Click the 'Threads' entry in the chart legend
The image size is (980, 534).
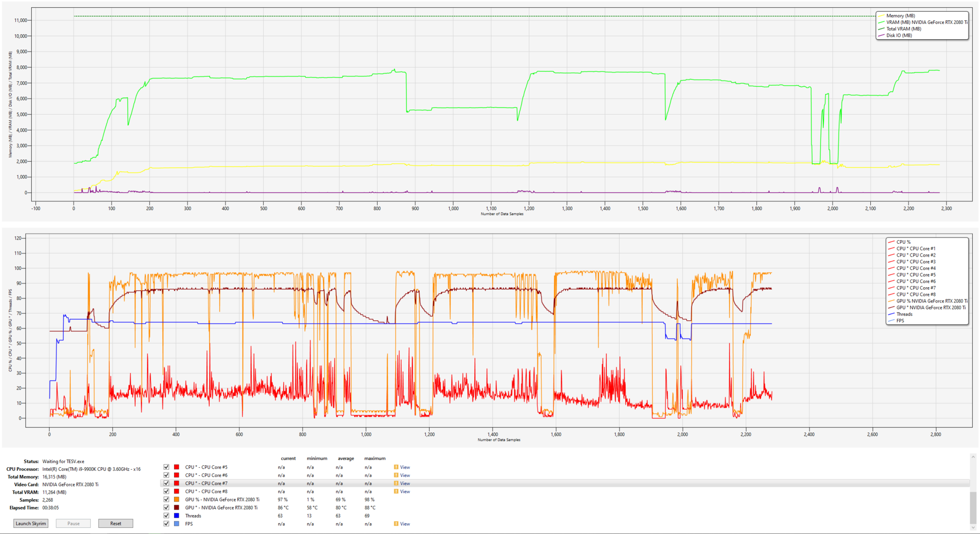(x=904, y=314)
